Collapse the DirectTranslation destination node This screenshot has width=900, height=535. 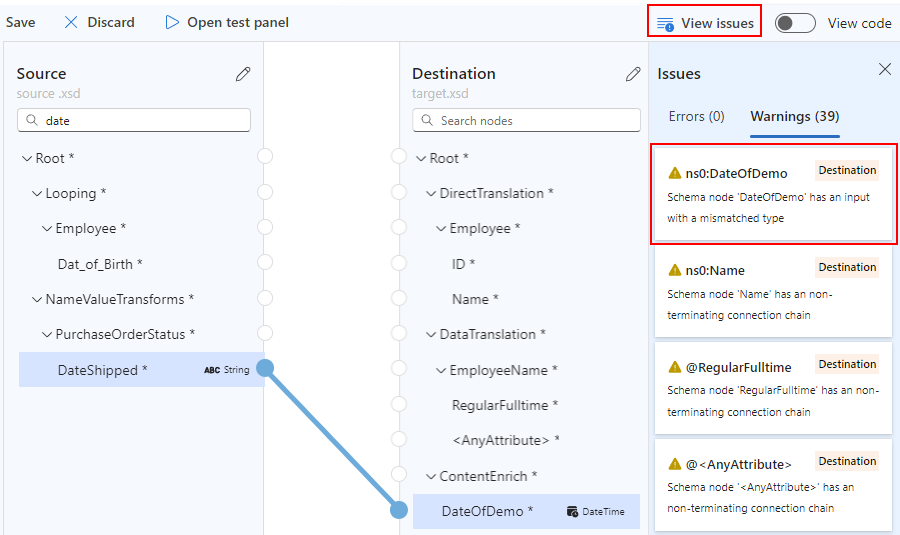pyautogui.click(x=431, y=194)
